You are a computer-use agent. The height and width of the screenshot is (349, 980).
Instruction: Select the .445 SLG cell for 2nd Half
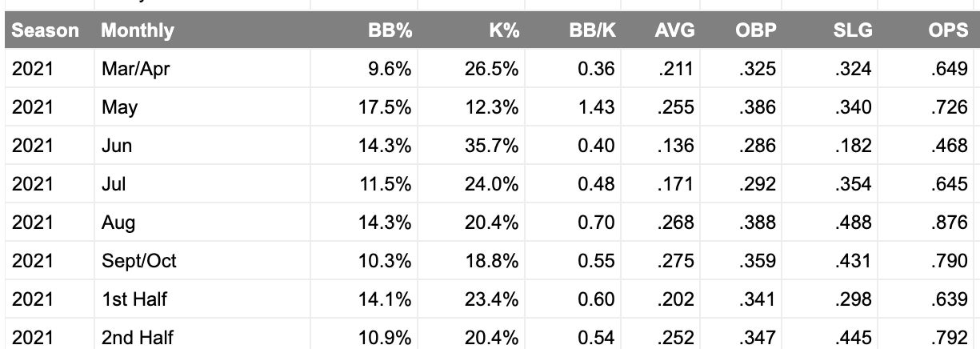click(x=853, y=338)
